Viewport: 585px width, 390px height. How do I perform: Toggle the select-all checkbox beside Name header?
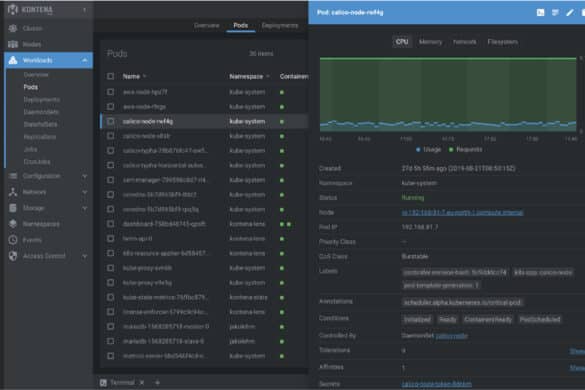point(110,77)
